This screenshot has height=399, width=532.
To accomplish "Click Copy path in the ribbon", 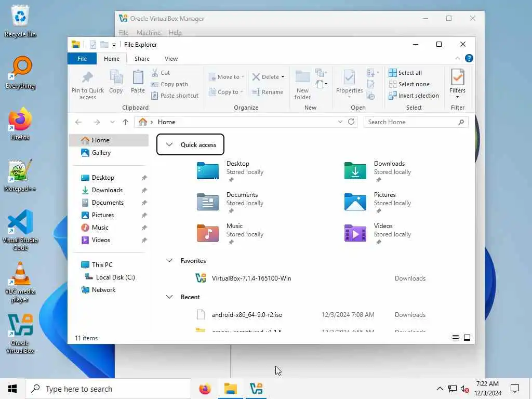I will 169,84.
